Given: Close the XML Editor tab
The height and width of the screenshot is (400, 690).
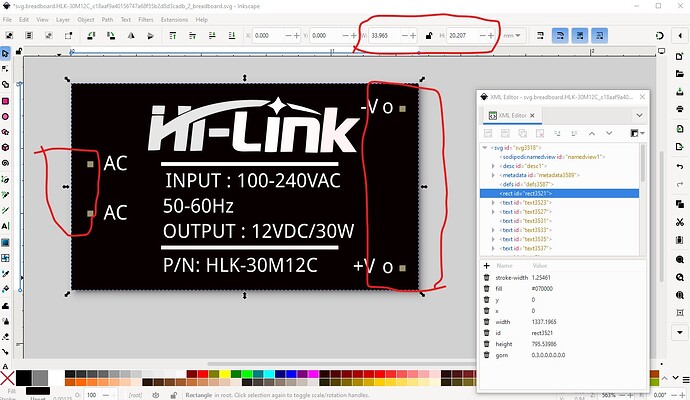Looking at the screenshot, I should tap(530, 116).
